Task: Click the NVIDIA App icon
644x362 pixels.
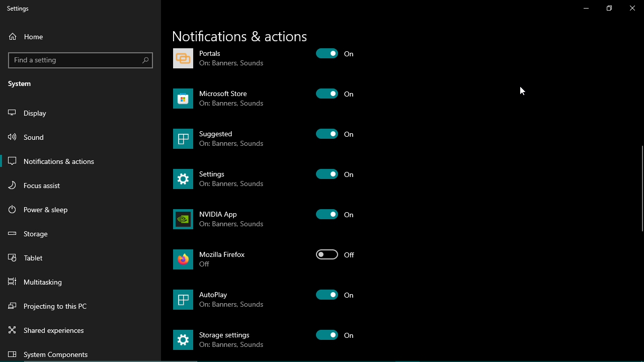Action: coord(183,219)
